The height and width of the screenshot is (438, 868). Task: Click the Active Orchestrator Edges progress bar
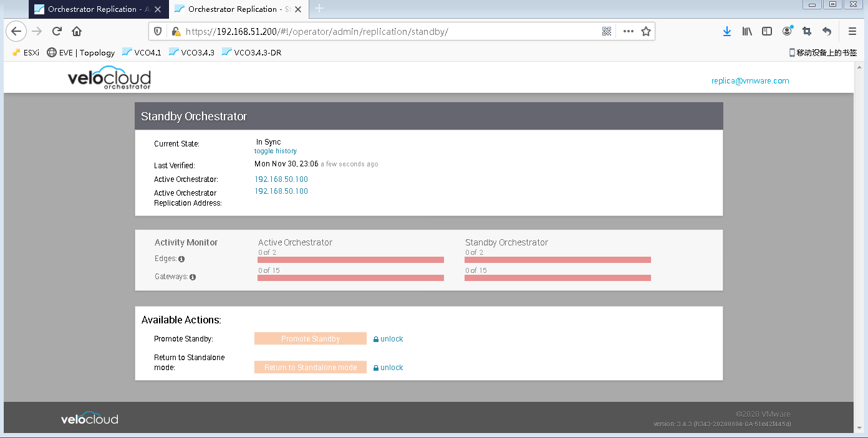click(x=350, y=260)
